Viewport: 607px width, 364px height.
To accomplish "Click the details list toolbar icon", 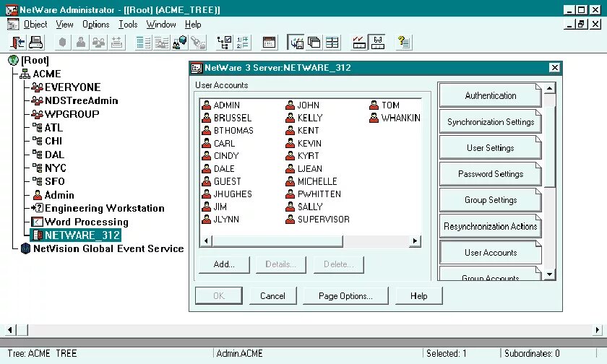I will click(x=144, y=42).
